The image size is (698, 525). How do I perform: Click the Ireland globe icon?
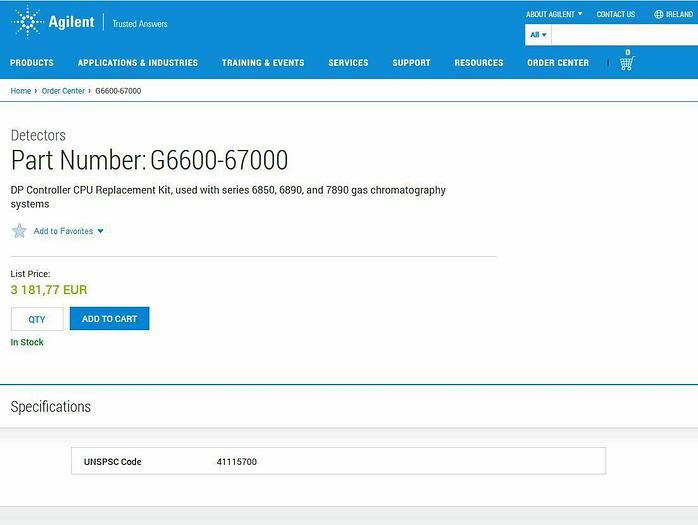point(658,15)
